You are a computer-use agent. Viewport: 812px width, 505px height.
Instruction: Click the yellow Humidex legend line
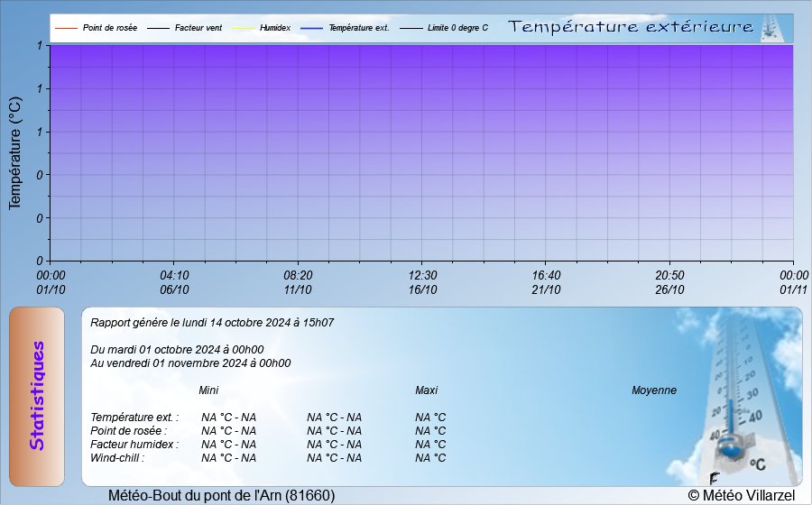coord(243,28)
